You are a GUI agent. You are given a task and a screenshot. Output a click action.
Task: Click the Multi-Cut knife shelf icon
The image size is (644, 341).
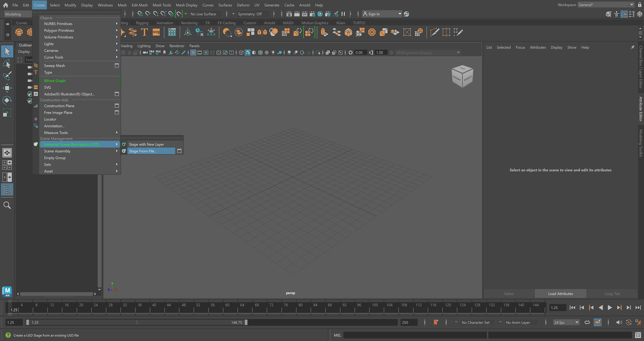tap(434, 32)
